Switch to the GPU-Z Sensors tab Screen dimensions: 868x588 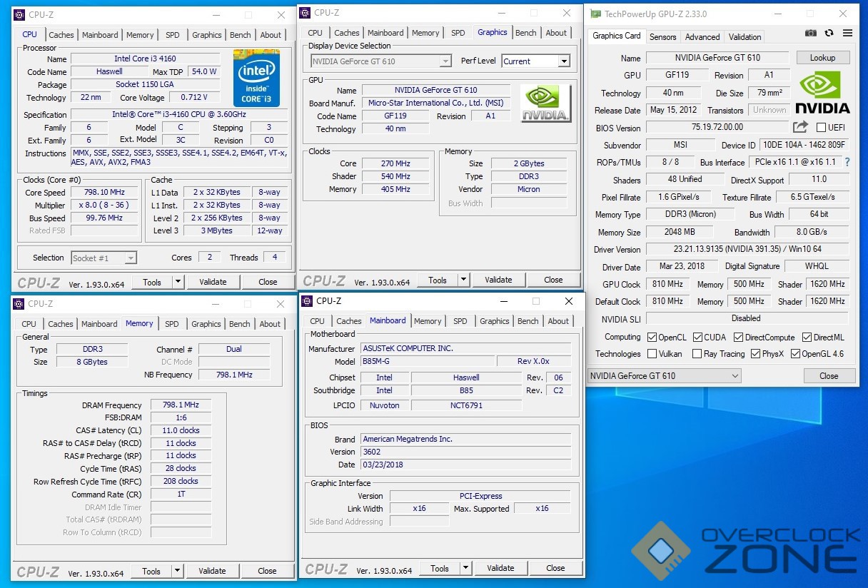(662, 37)
